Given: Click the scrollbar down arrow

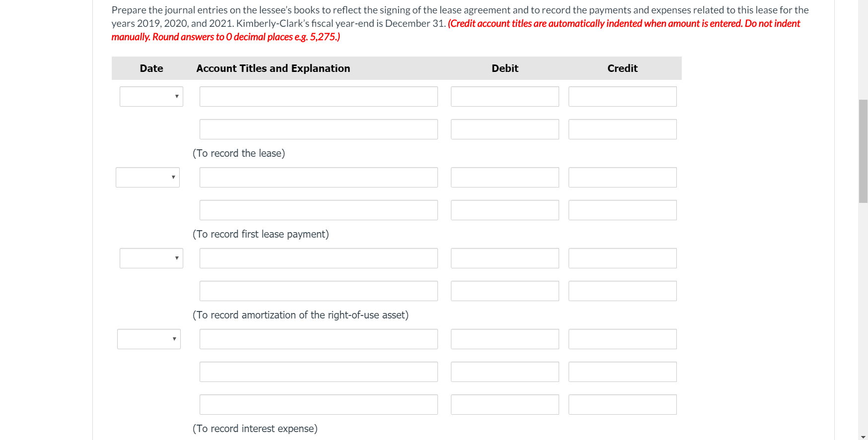Looking at the screenshot, I should tap(863, 437).
